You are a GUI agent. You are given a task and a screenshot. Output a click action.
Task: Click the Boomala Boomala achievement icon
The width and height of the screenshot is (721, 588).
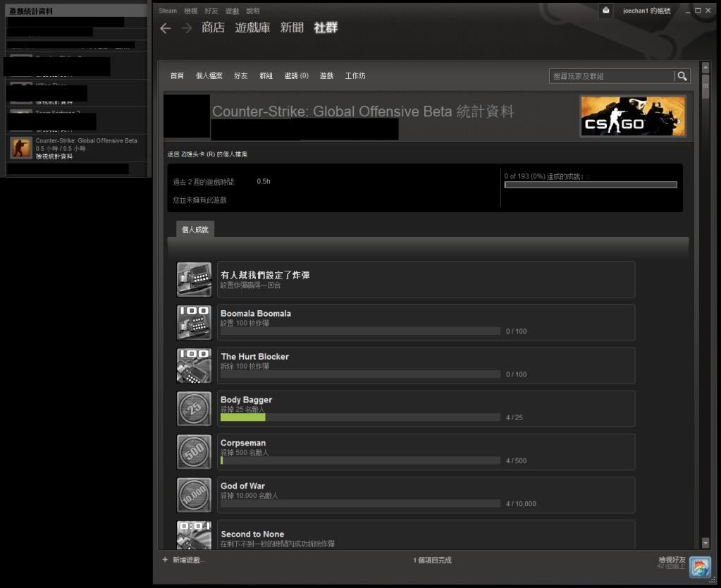point(194,322)
